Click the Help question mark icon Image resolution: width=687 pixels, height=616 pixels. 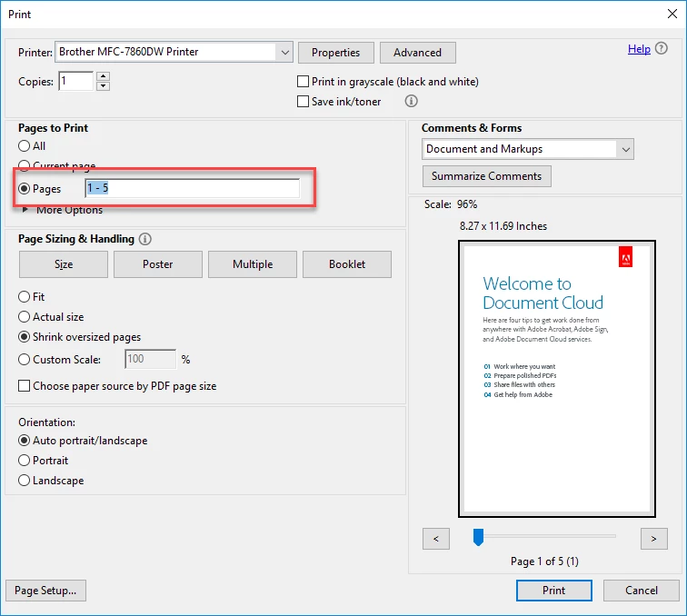(x=662, y=49)
